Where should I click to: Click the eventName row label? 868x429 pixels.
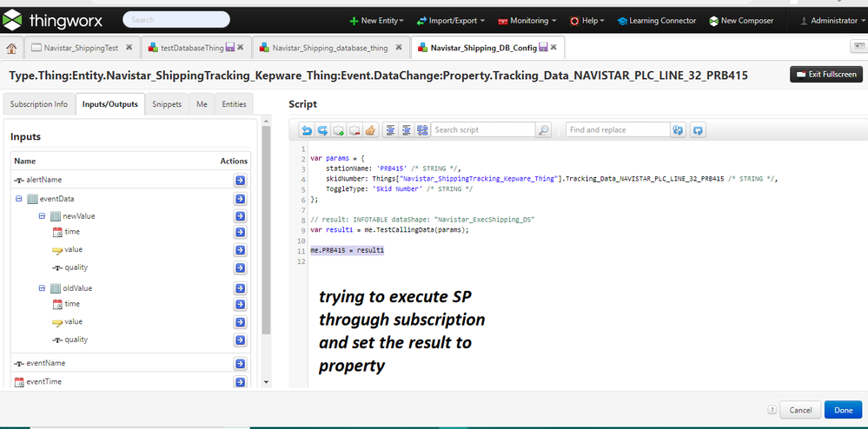coord(45,363)
